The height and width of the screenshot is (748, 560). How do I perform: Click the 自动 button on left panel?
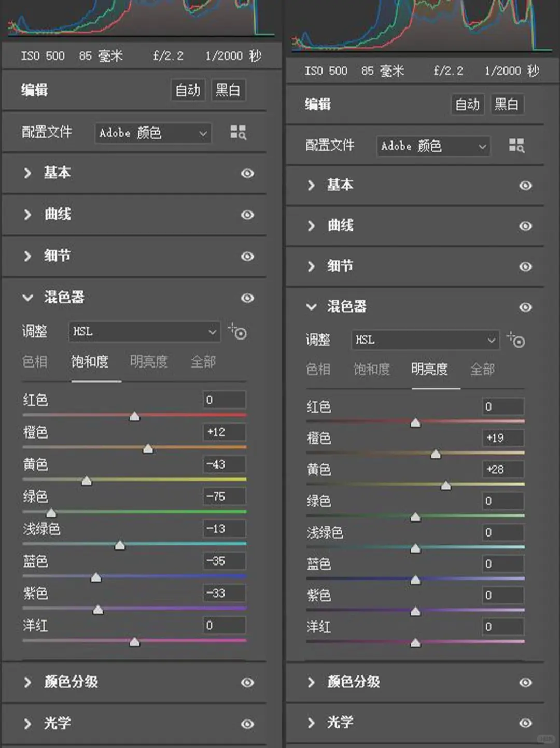point(188,90)
